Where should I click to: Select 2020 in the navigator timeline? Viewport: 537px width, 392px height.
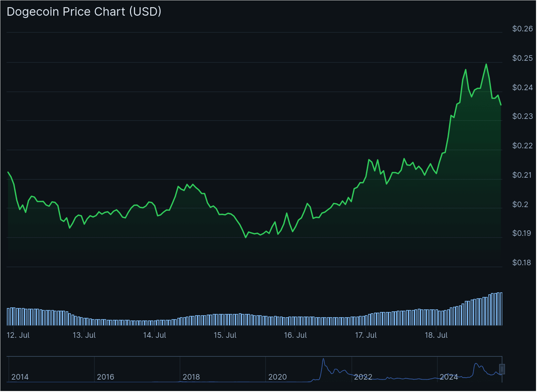277,377
